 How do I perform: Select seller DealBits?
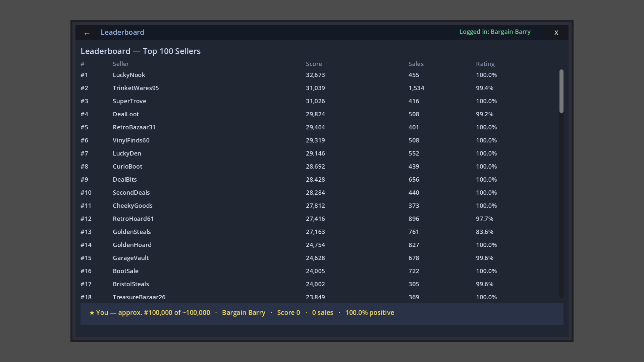point(124,180)
